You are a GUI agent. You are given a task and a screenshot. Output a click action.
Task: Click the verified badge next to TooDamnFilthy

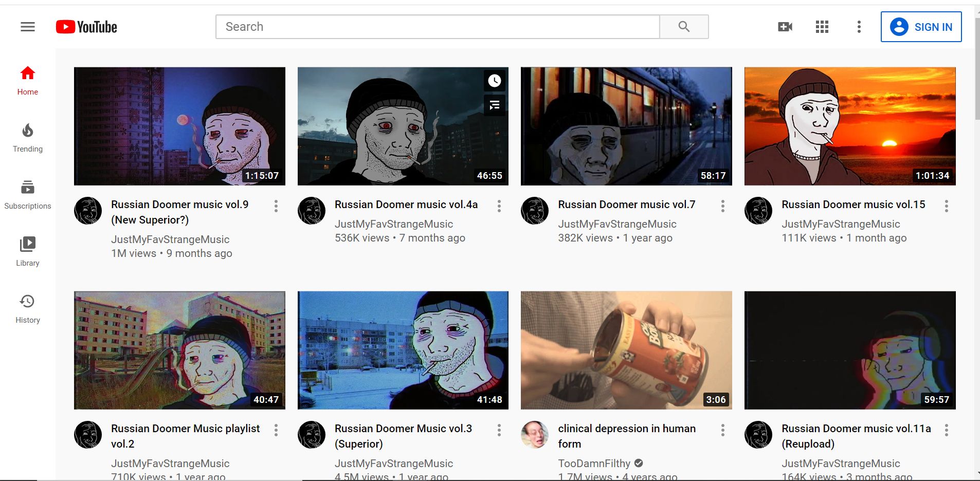point(638,463)
